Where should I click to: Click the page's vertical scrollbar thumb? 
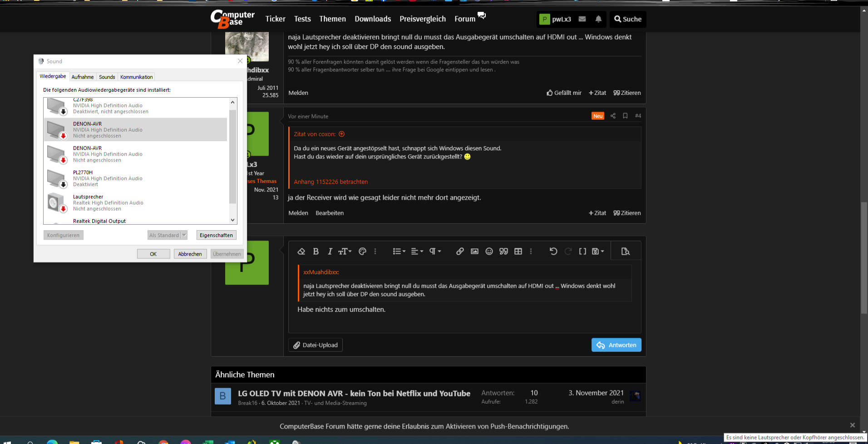864,257
